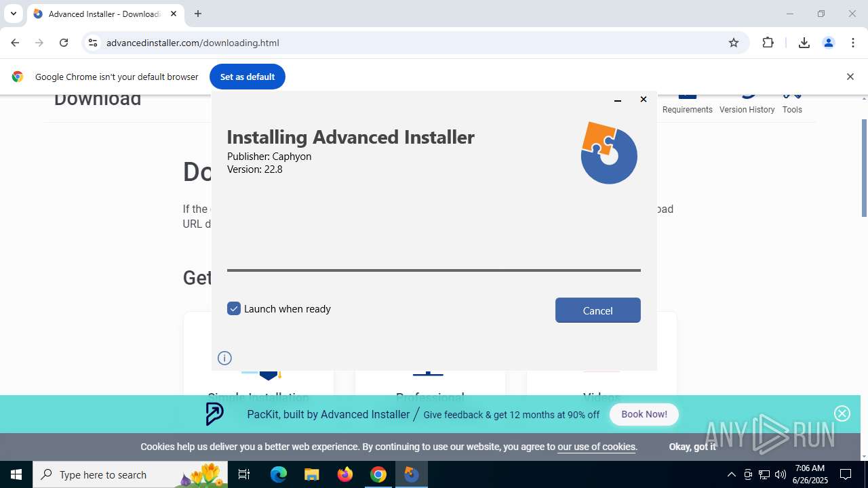This screenshot has width=868, height=488.
Task: Open network settings tray icon
Action: tap(764, 474)
